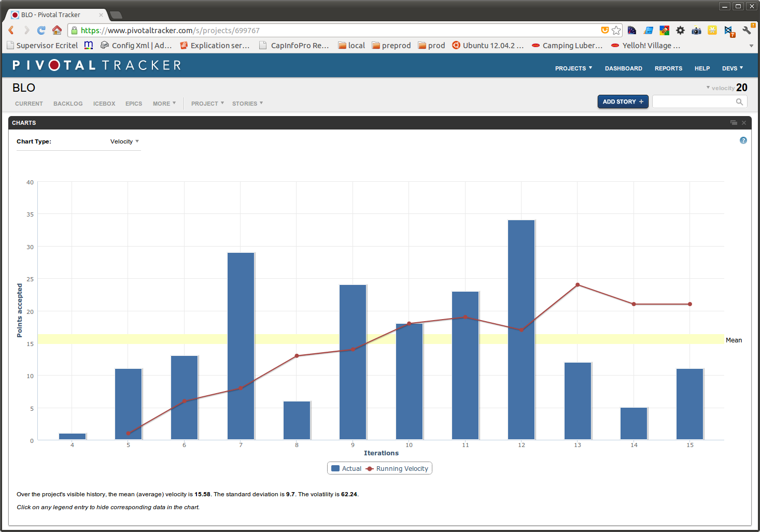This screenshot has height=532, width=760.
Task: Click the orange smiley icon in address bar
Action: pos(604,30)
